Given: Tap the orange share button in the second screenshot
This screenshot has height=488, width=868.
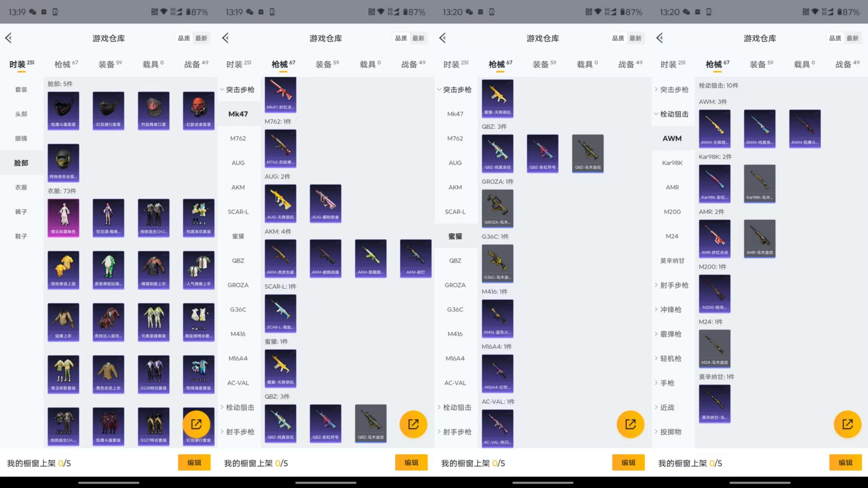Looking at the screenshot, I should pyautogui.click(x=413, y=424).
